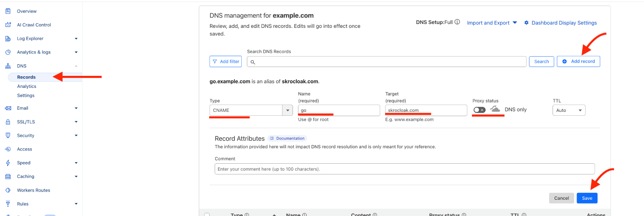
Task: Tick the select-all checkbox in the table header
Action: [207, 215]
